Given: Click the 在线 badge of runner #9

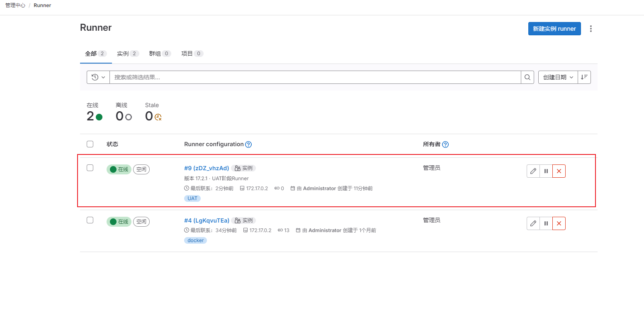Looking at the screenshot, I should [x=119, y=169].
